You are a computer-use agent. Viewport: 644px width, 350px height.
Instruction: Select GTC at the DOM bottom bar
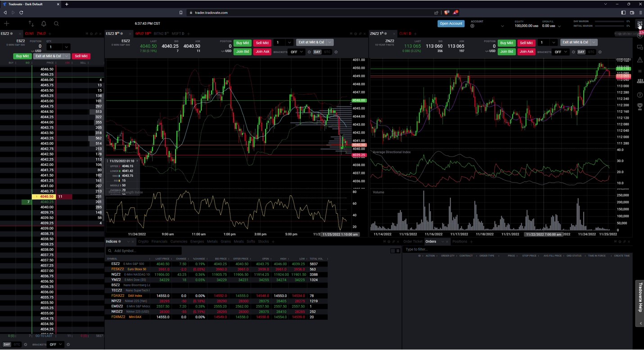(17, 345)
